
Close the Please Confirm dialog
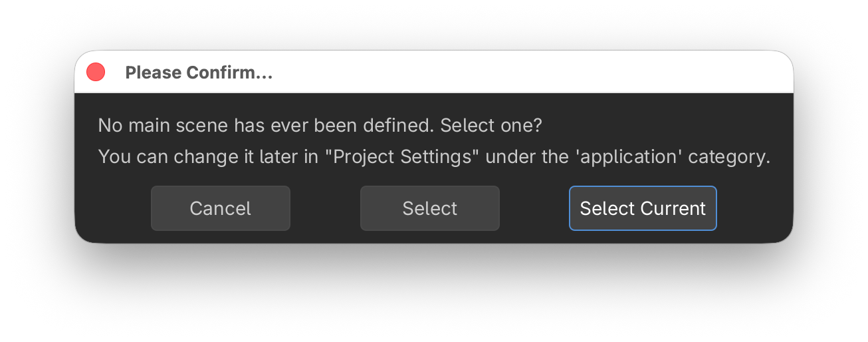click(x=96, y=72)
